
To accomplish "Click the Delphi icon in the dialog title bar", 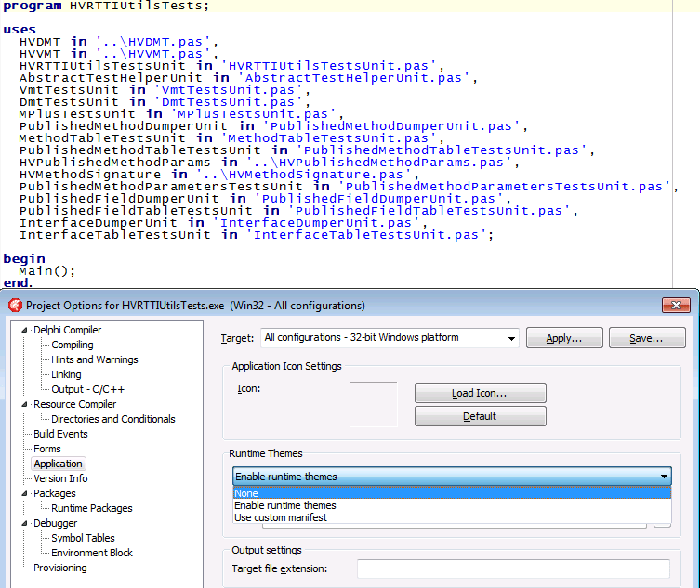I will [x=14, y=305].
